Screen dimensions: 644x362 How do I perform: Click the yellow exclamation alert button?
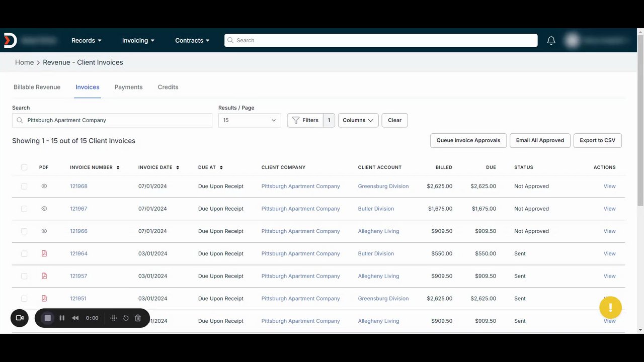tap(610, 307)
